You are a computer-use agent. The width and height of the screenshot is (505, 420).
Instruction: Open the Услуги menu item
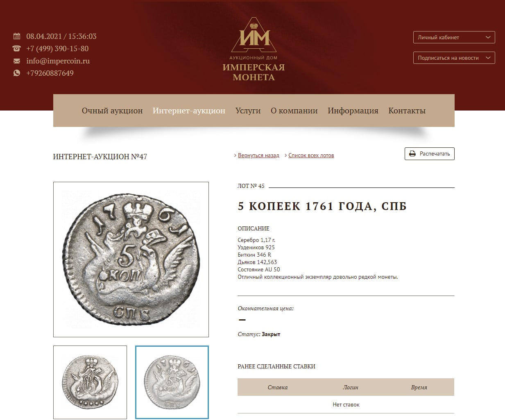click(248, 111)
